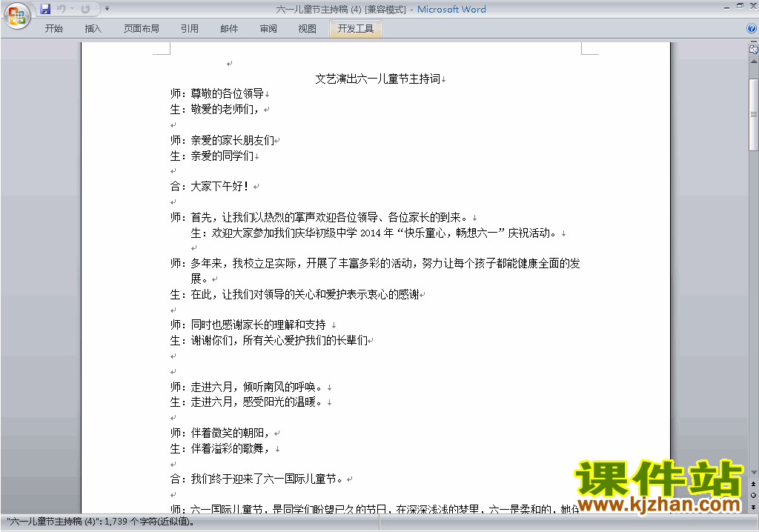The image size is (759, 532).
Task: Select the 页面布局 ribbon tab
Action: click(x=141, y=29)
